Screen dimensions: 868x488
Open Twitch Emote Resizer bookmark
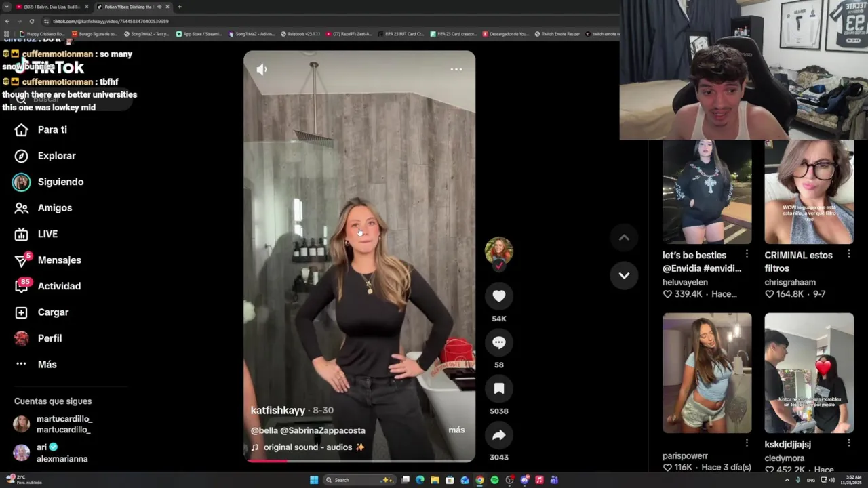[557, 34]
